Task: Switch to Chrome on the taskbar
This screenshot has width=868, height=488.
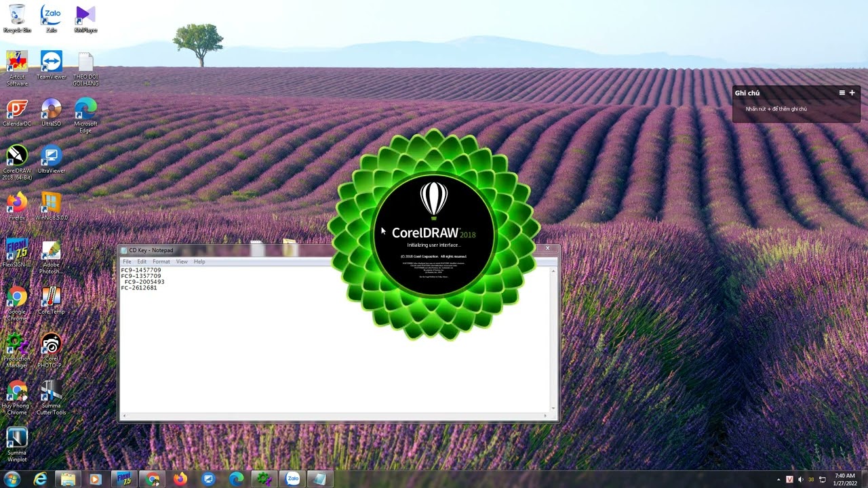Action: 153,479
